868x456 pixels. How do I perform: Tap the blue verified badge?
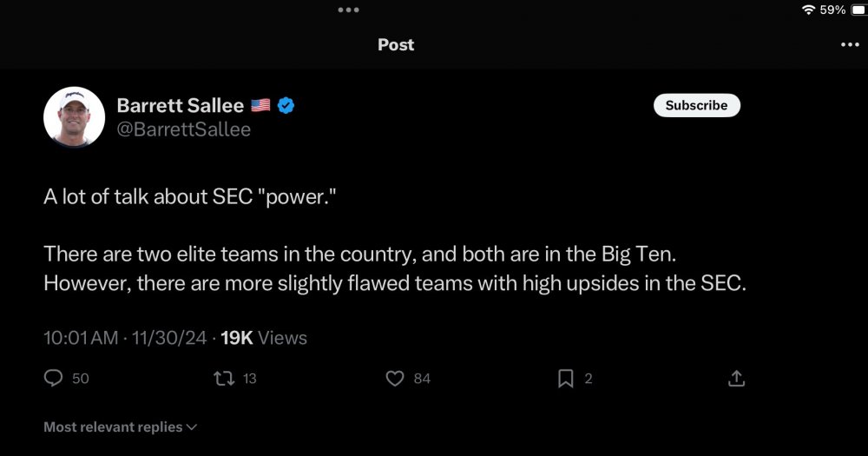pyautogui.click(x=286, y=105)
